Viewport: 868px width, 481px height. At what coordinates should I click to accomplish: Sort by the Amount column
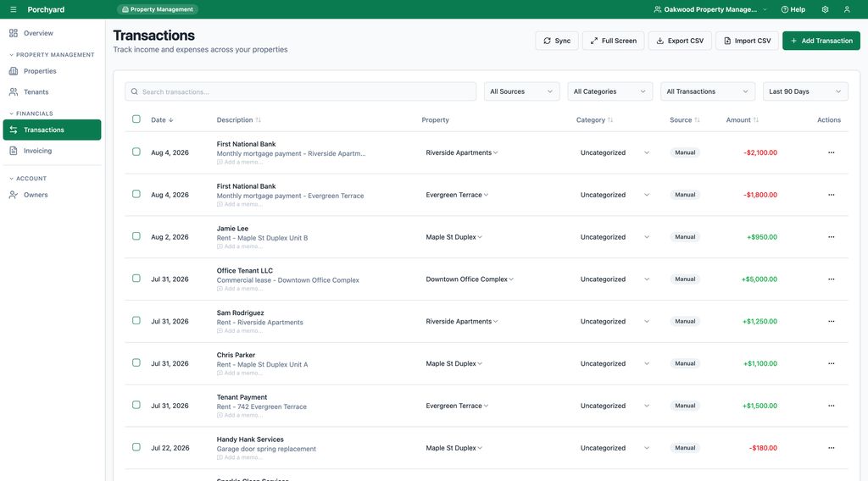pos(743,120)
